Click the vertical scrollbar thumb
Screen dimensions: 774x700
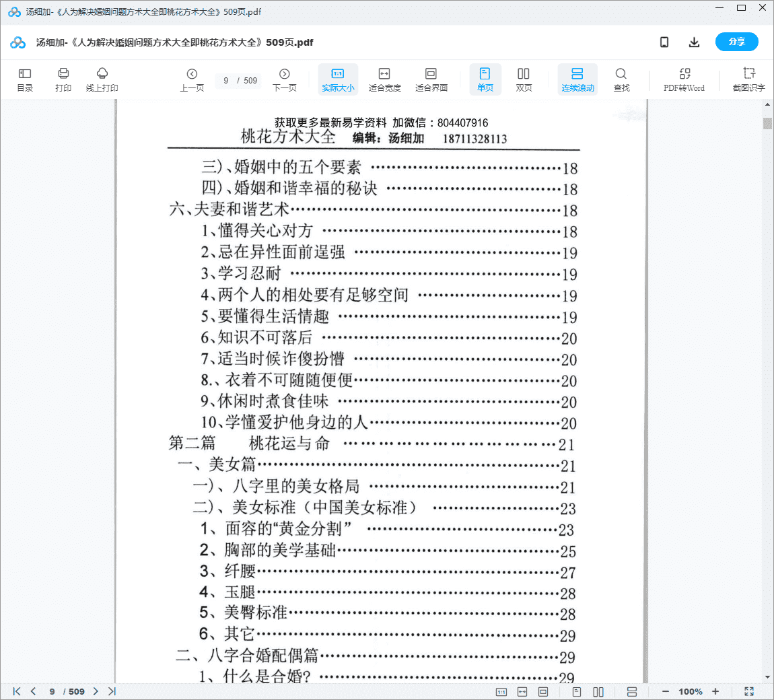click(x=767, y=123)
